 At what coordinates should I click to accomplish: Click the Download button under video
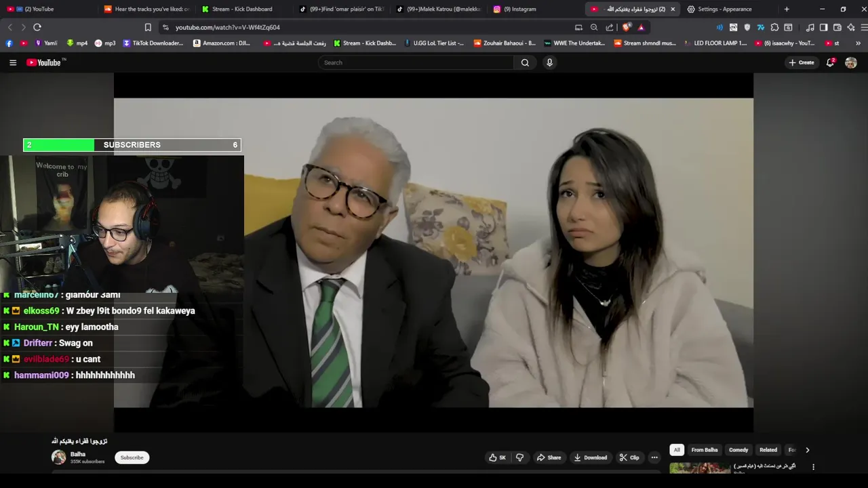[x=590, y=457]
